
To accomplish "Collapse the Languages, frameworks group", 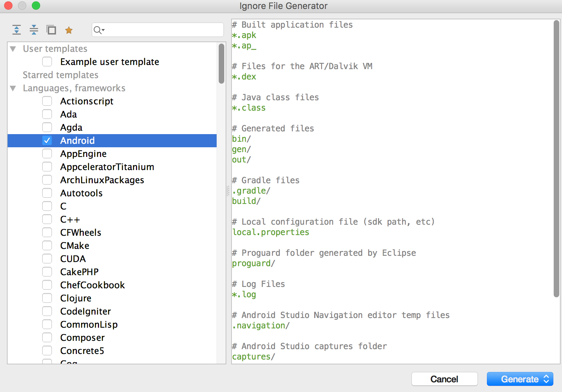I will [x=13, y=88].
